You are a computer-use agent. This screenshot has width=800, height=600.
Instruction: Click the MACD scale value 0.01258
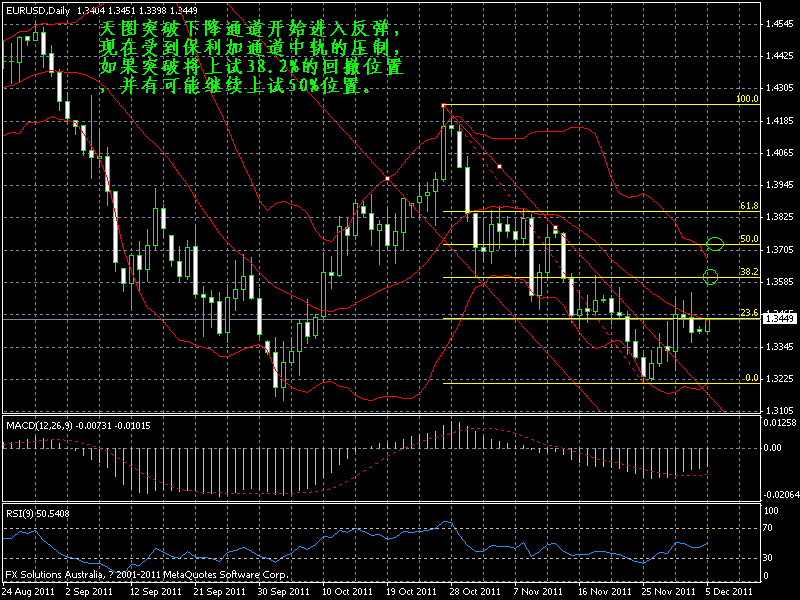780,423
